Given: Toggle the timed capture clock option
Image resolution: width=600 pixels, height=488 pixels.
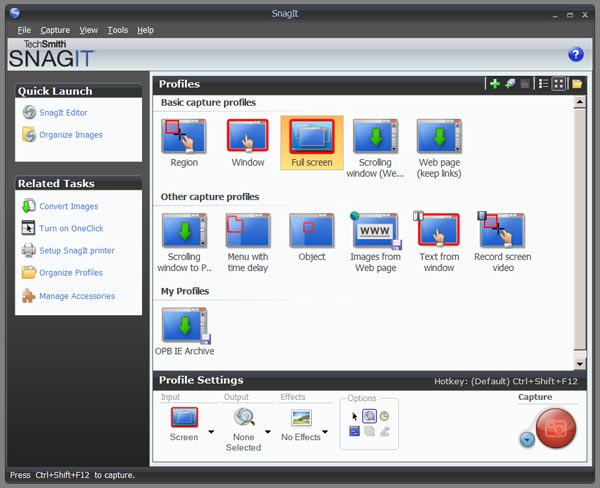Looking at the screenshot, I should tap(384, 416).
